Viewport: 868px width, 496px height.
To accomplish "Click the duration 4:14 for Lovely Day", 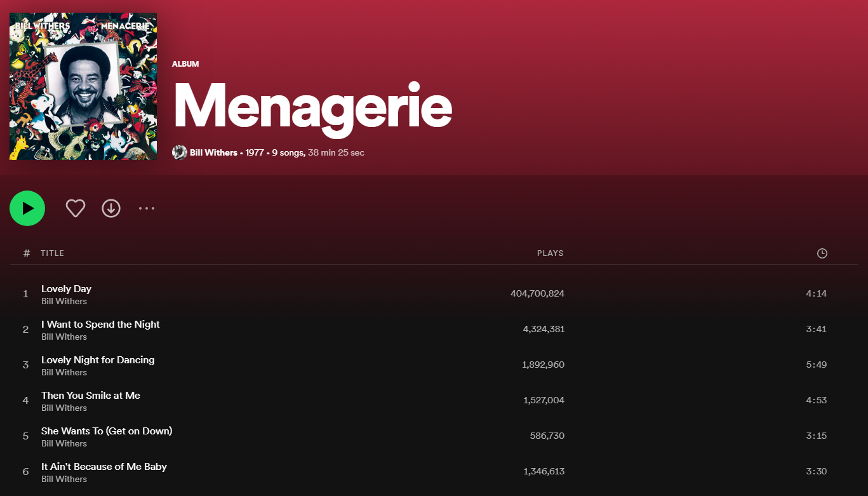I will tap(817, 294).
